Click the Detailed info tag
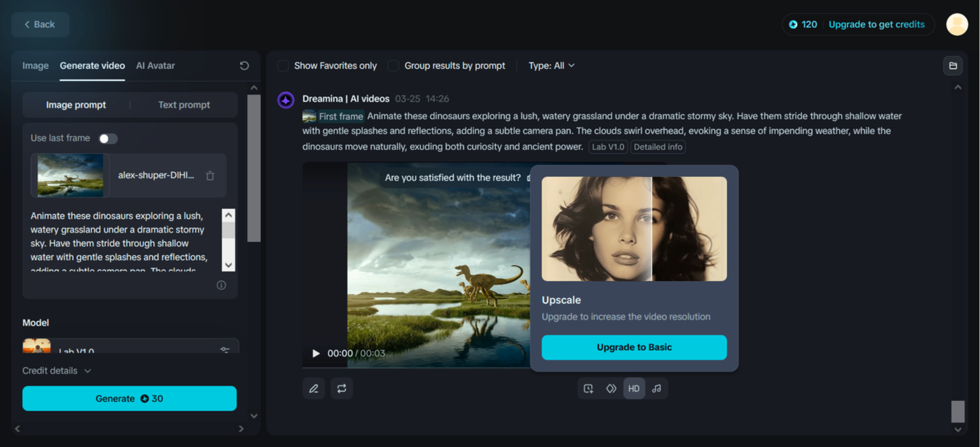The image size is (980, 447). 658,147
